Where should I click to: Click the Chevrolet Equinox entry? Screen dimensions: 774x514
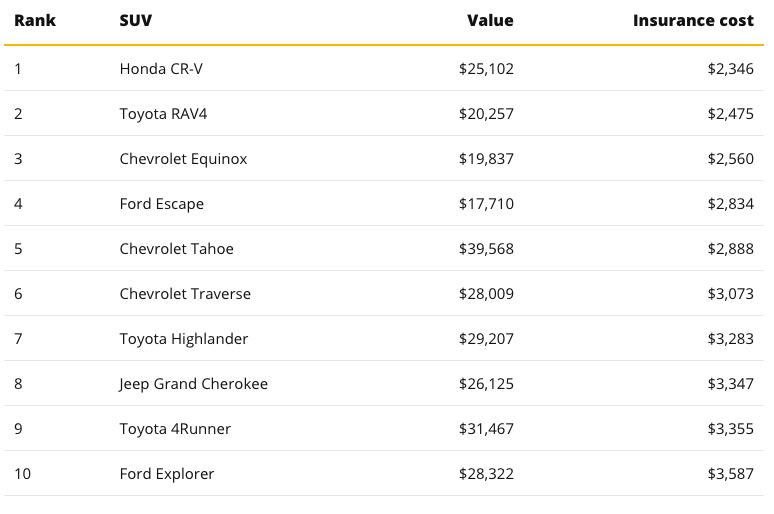(183, 159)
